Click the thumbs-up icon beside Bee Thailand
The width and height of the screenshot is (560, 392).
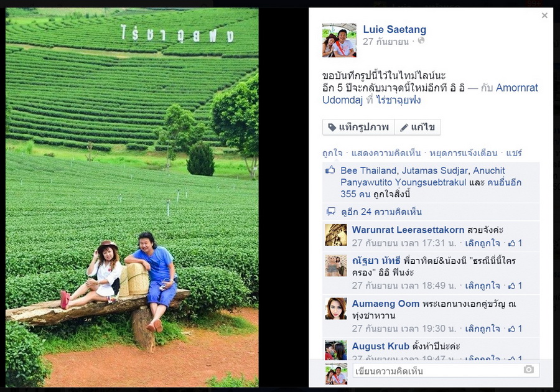click(x=330, y=170)
